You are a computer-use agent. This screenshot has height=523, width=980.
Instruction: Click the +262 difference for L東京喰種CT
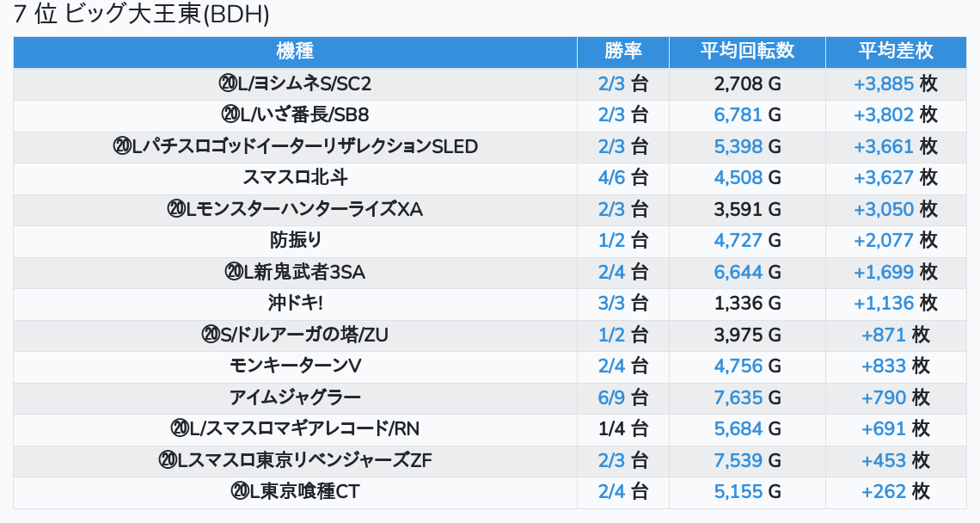tap(884, 492)
